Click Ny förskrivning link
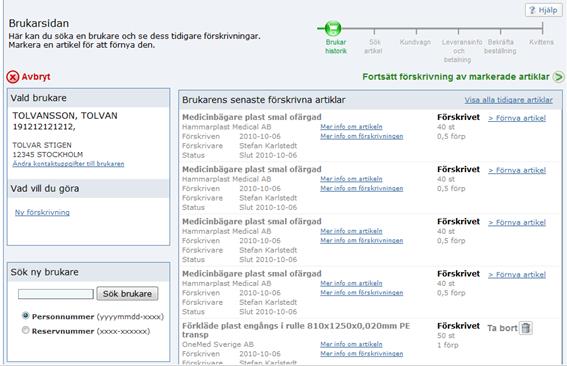The height and width of the screenshot is (366, 567). tap(42, 213)
